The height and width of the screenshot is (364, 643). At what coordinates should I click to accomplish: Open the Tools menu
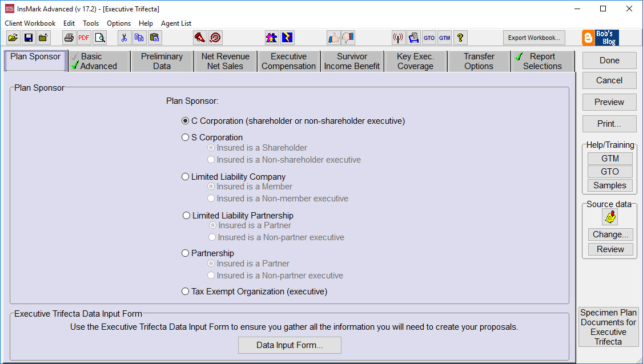pos(91,23)
